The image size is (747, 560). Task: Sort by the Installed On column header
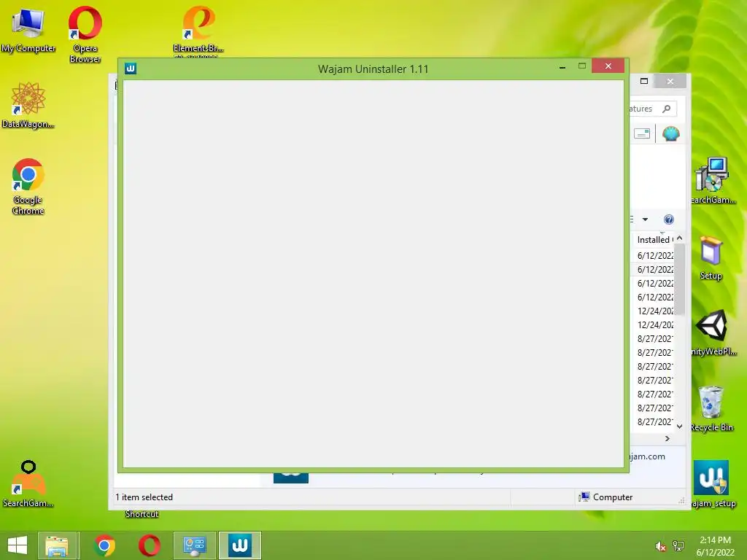tap(655, 239)
